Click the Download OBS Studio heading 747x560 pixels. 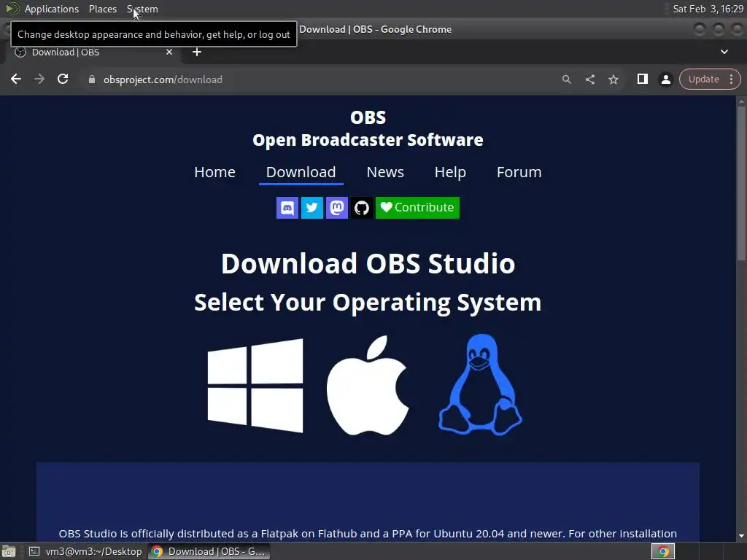tap(368, 263)
